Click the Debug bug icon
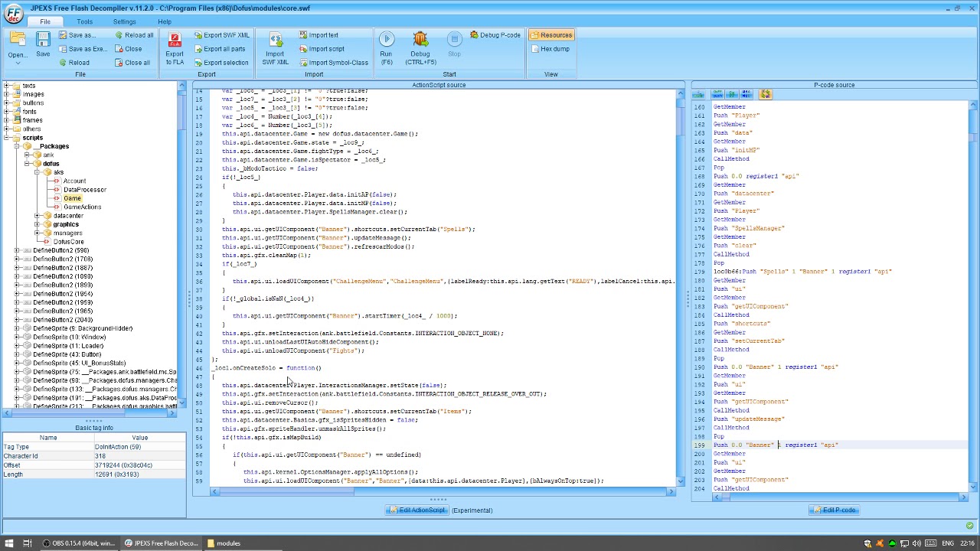 (x=420, y=39)
